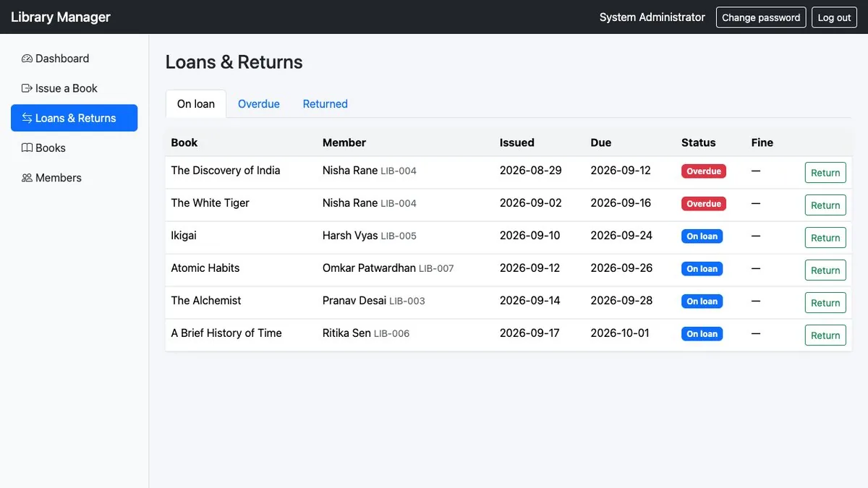The height and width of the screenshot is (488, 868).
Task: Click the Books open-book icon
Action: (27, 147)
